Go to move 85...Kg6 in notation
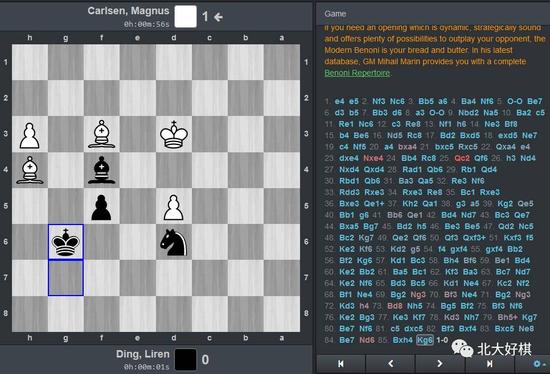Image resolution: width=550 pixels, height=374 pixels. pos(425,340)
